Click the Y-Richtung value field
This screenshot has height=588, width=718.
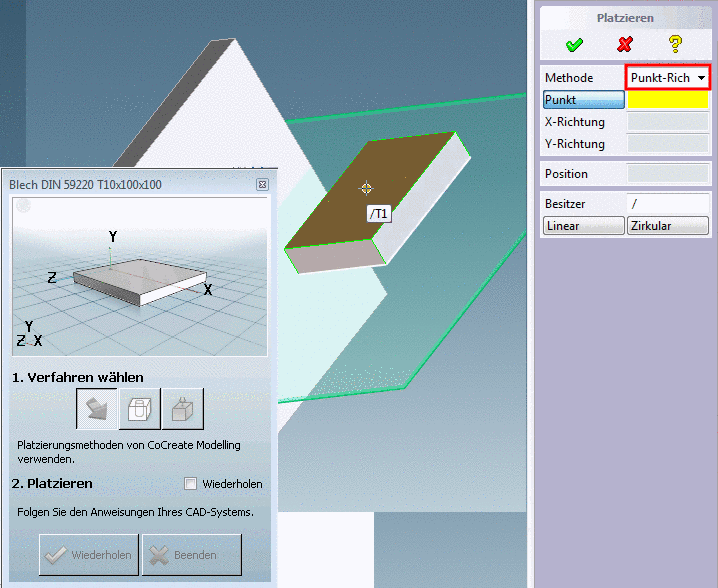coord(668,144)
